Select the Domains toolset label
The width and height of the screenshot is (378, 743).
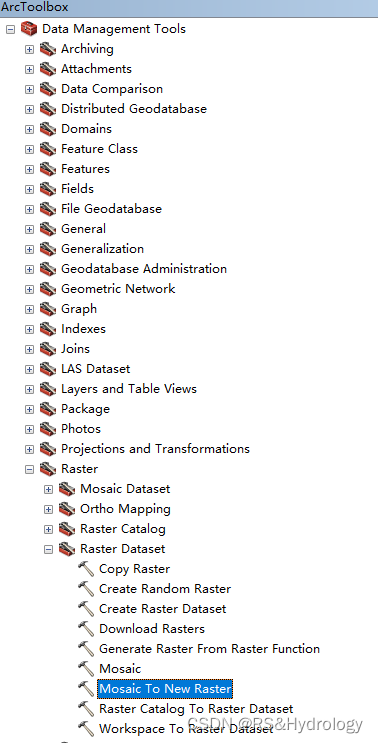(86, 129)
